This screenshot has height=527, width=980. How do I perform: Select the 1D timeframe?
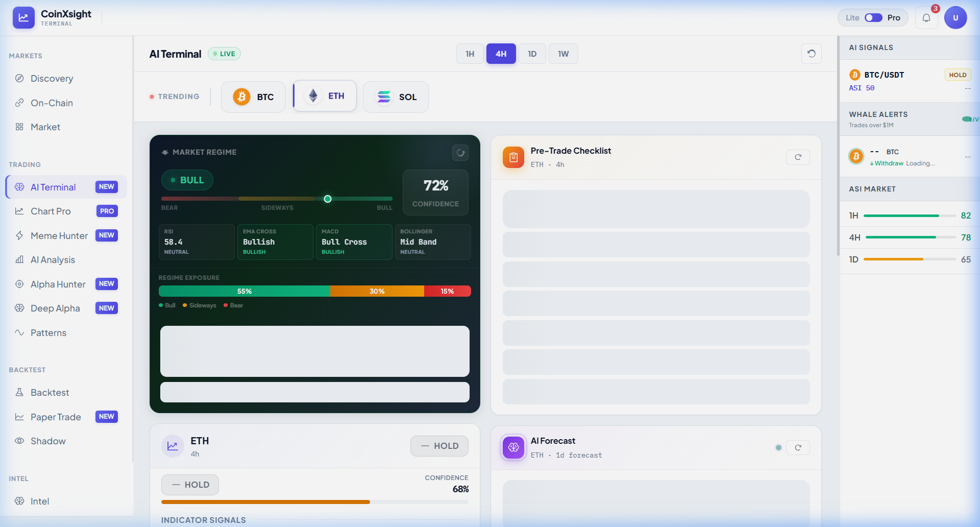[532, 54]
